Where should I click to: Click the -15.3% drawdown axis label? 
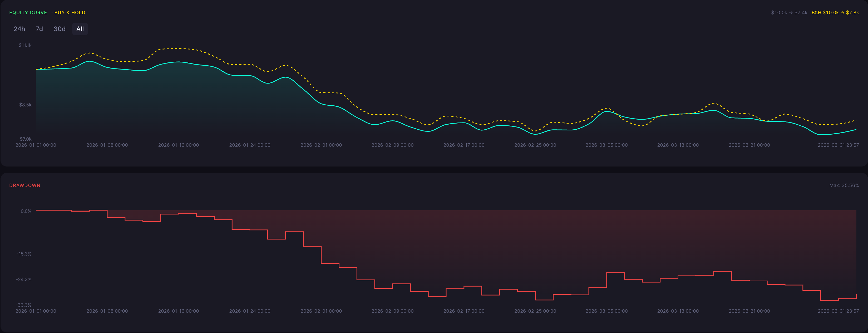point(24,254)
